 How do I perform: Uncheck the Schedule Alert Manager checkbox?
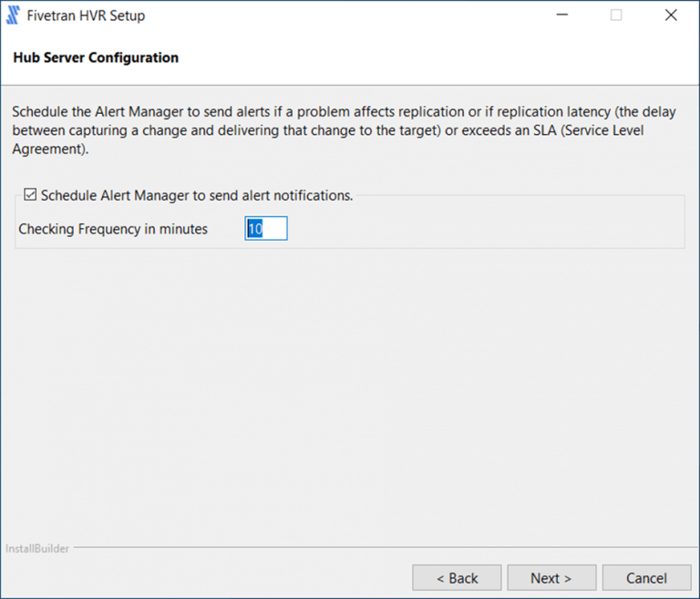pyautogui.click(x=30, y=195)
